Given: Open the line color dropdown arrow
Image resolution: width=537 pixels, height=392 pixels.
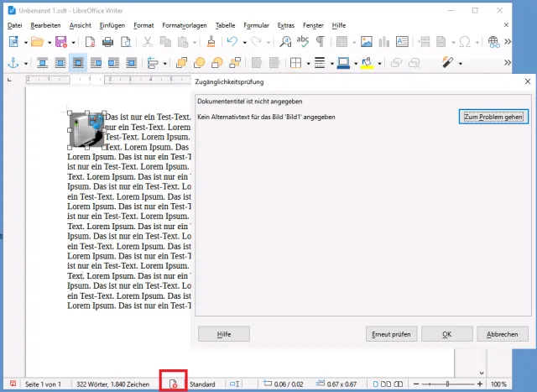Looking at the screenshot, I should (357, 63).
